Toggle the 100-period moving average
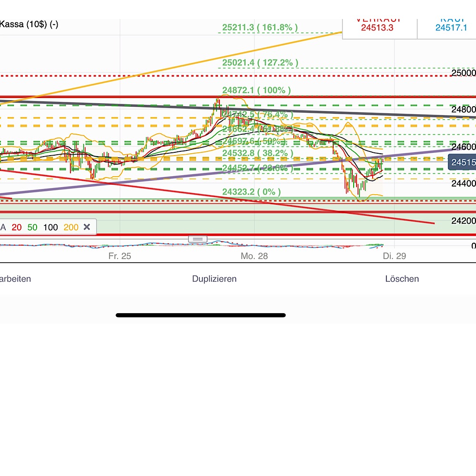Screen dimensions: 476x476 50,228
